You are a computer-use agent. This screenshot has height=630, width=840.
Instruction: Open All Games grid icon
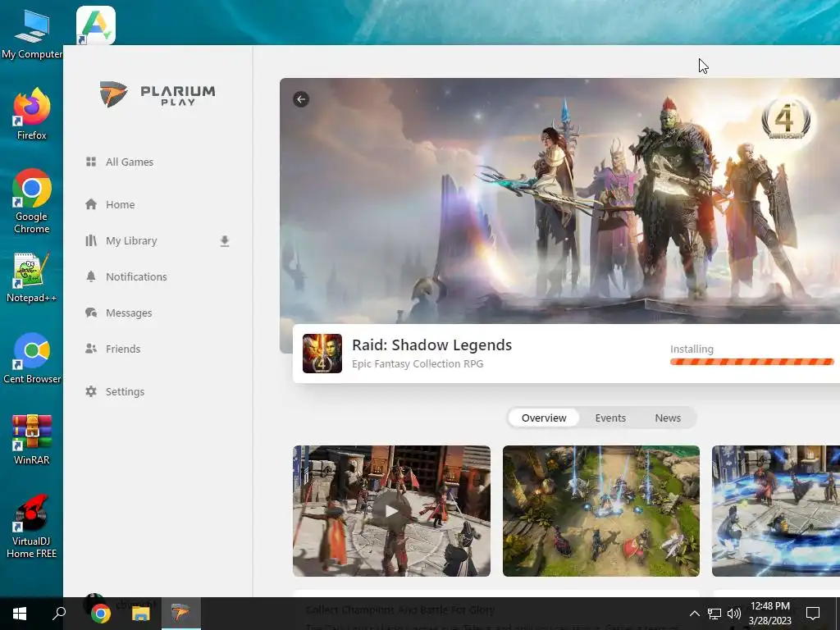click(91, 162)
